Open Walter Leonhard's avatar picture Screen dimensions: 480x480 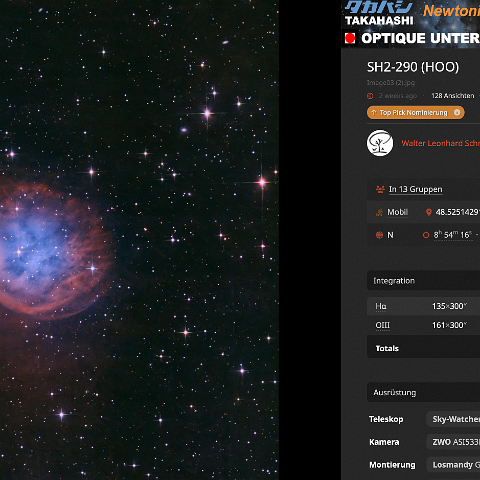point(380,143)
